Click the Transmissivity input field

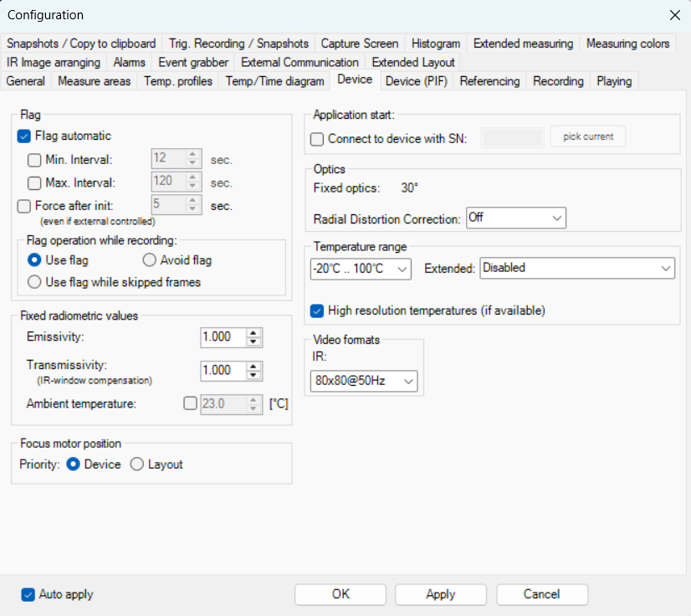223,371
